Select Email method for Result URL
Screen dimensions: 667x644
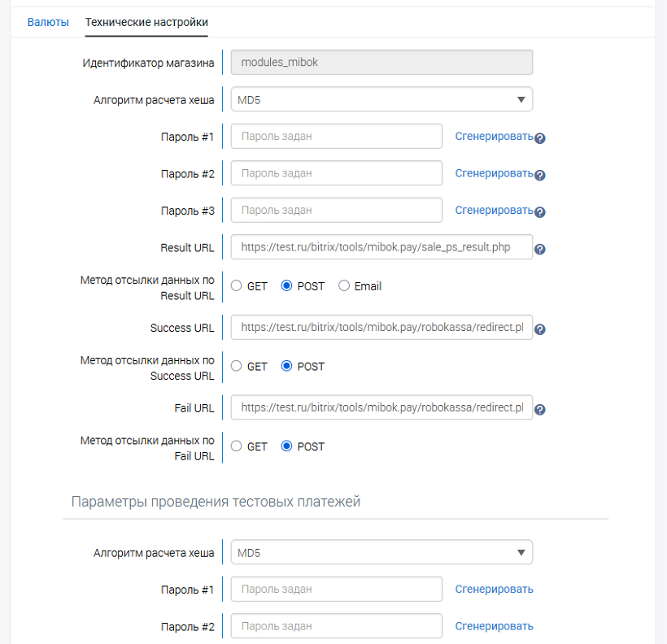(343, 285)
